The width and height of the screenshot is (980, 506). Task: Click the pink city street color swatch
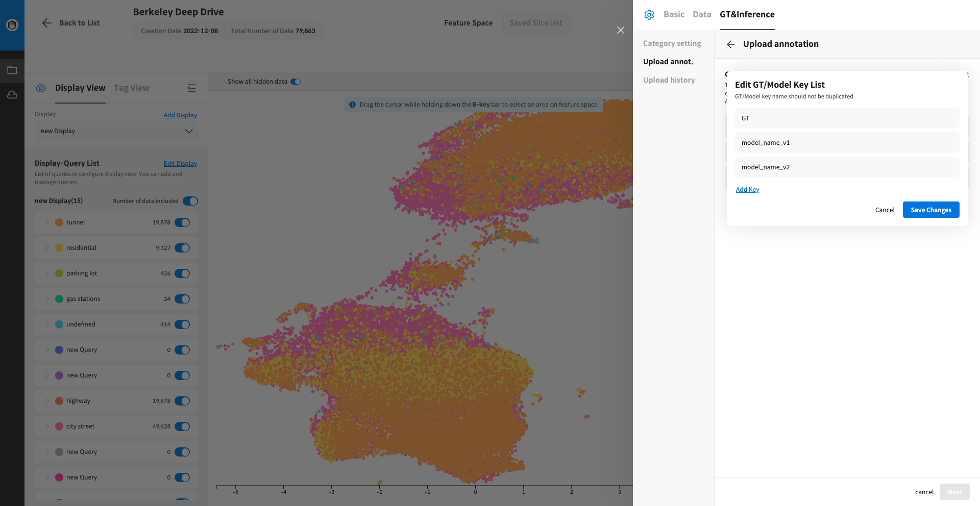(x=59, y=426)
